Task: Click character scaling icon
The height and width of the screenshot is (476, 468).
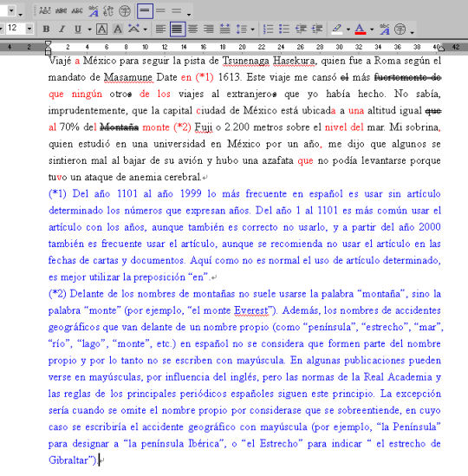Action: 133,29
